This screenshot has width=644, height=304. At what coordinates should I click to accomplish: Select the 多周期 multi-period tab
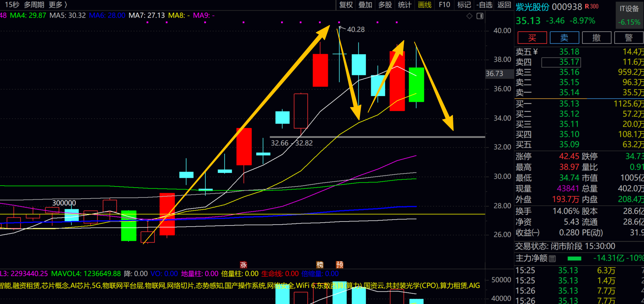[34, 5]
